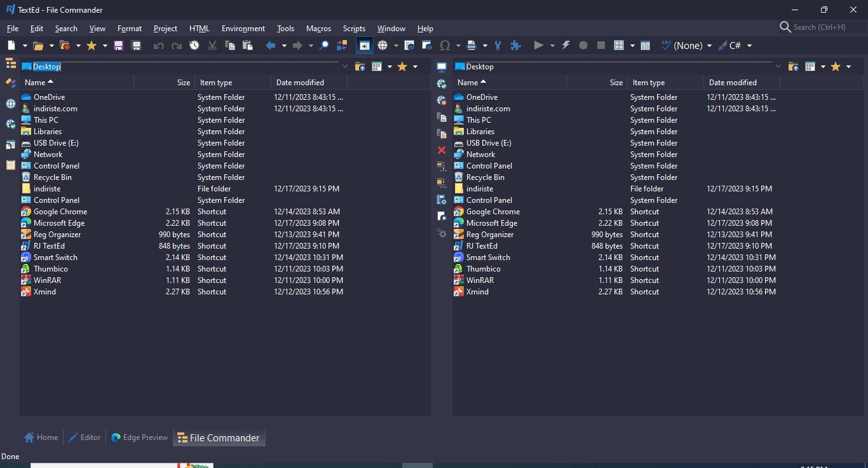Open the Project menu
The width and height of the screenshot is (868, 468).
(x=165, y=29)
